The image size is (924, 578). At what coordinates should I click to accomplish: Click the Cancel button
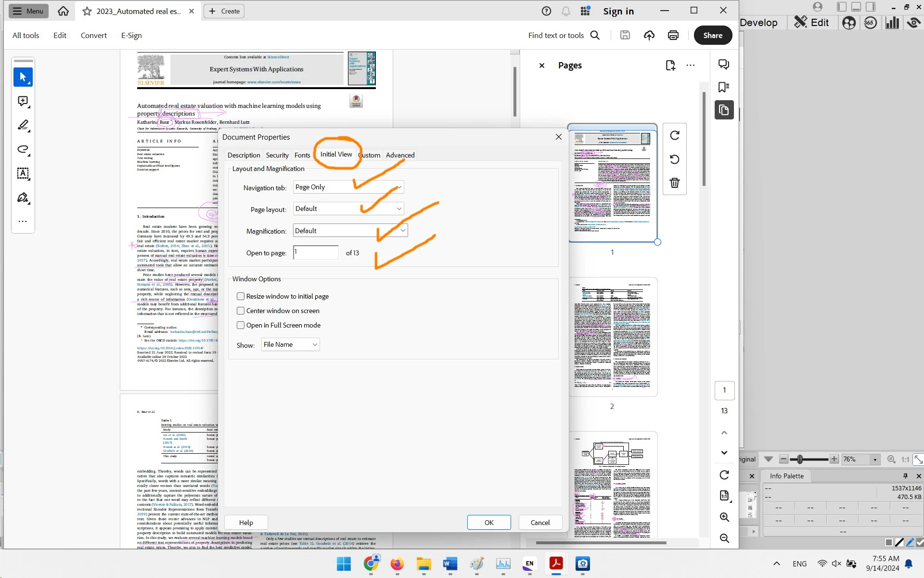[540, 523]
